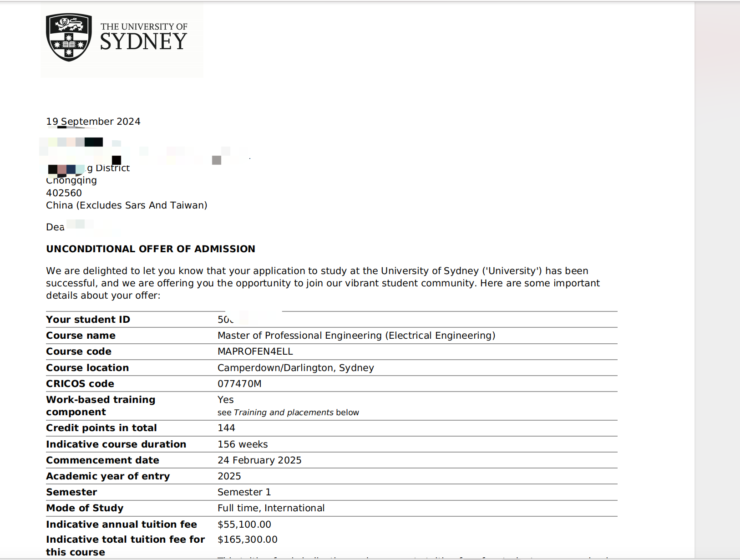
Task: Select 'Full time, International' value
Action: 271,508
